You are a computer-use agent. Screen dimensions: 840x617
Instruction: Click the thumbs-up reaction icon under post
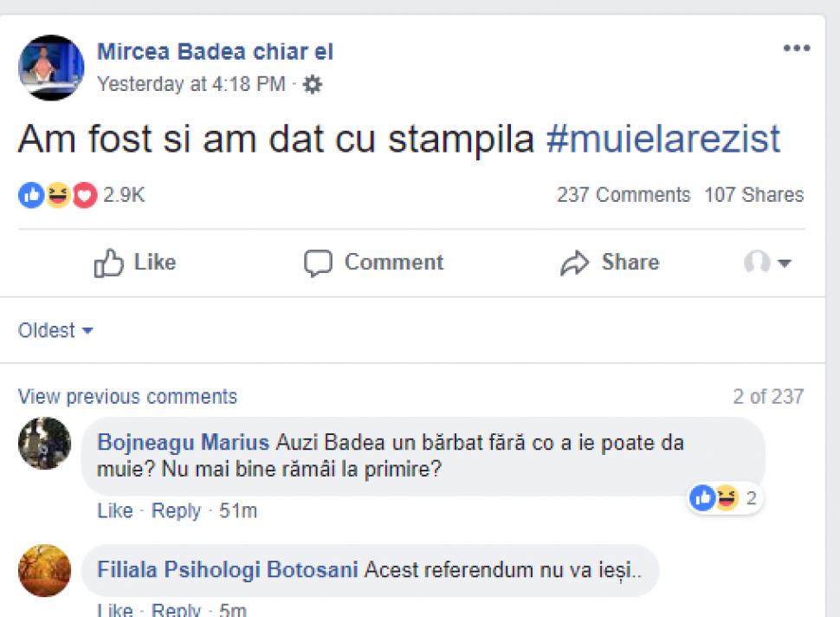pyautogui.click(x=30, y=196)
